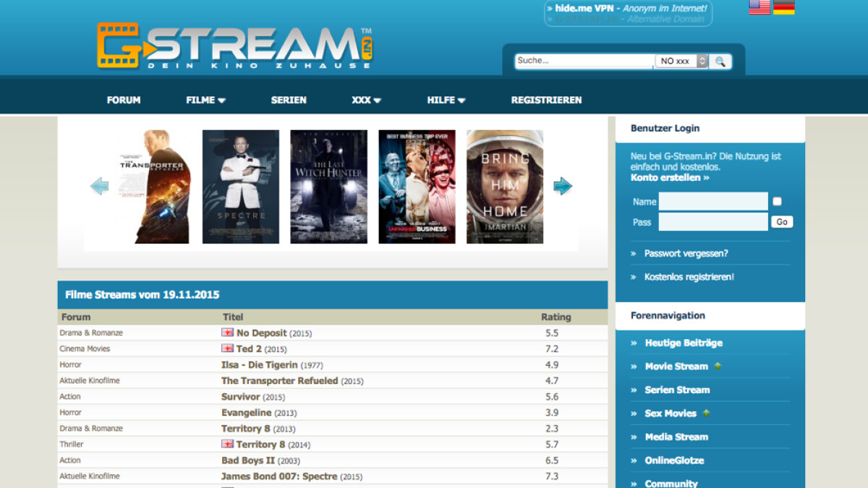Open The Martian poster thumbnail
This screenshot has width=868, height=488.
[504, 186]
